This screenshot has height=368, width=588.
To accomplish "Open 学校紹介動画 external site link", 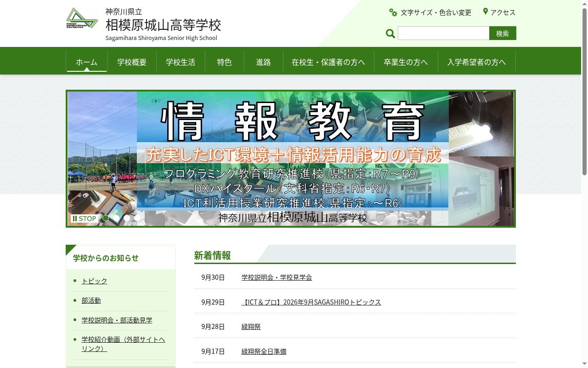I will click(123, 344).
